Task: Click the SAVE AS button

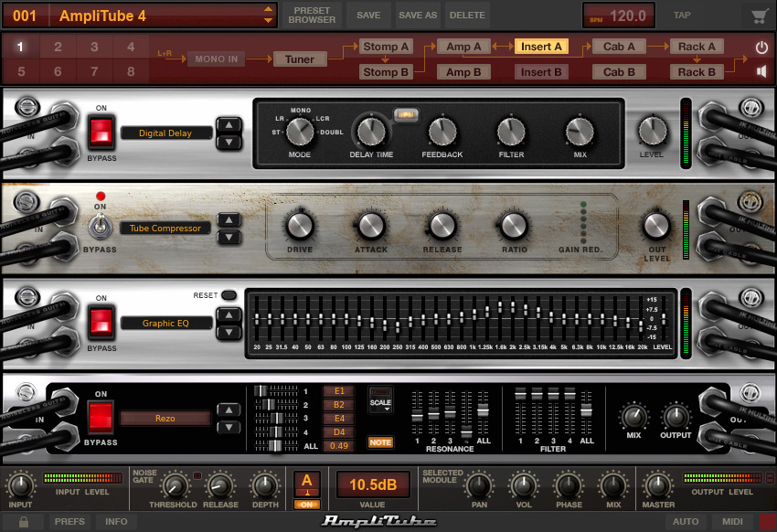Action: click(418, 16)
